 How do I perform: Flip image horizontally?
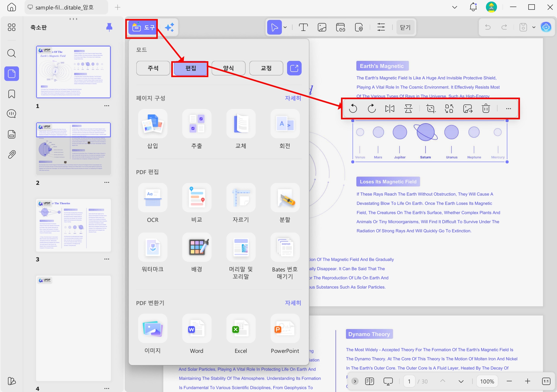click(x=390, y=108)
